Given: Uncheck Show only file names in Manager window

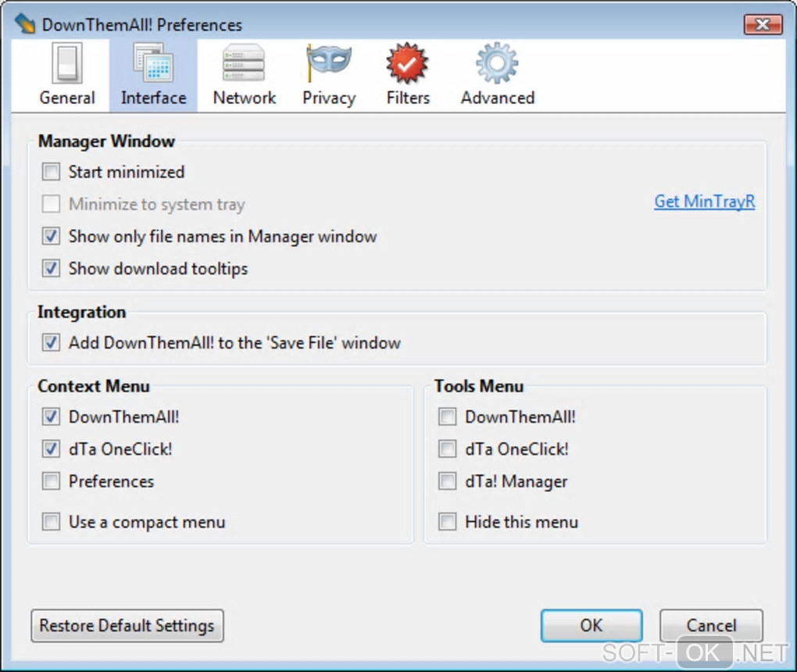Looking at the screenshot, I should (x=51, y=236).
